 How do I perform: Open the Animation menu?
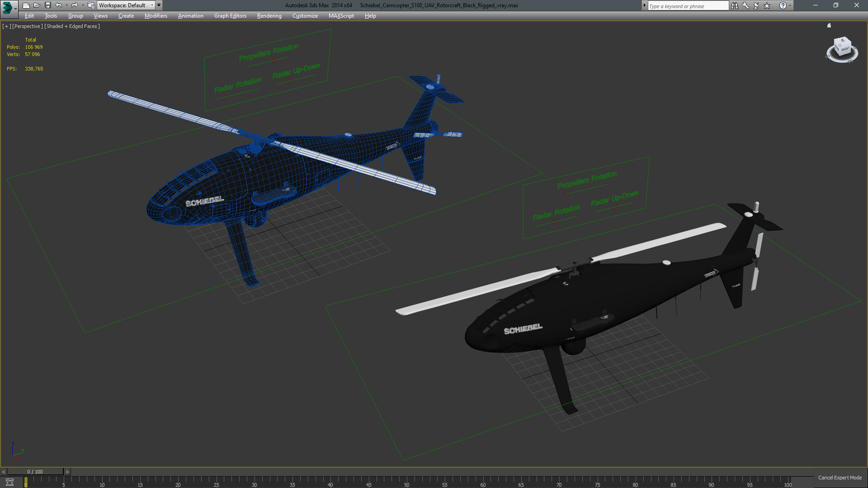[190, 16]
